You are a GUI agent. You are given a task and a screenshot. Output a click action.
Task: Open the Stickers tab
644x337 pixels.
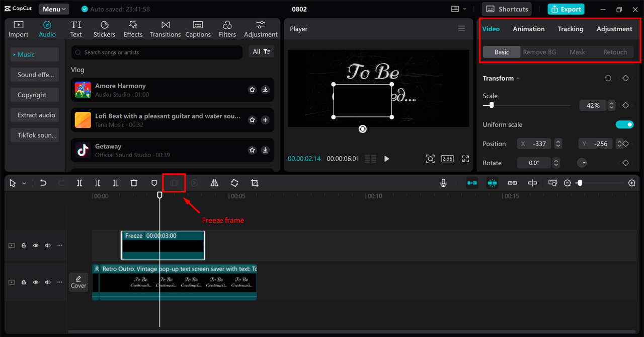point(104,29)
